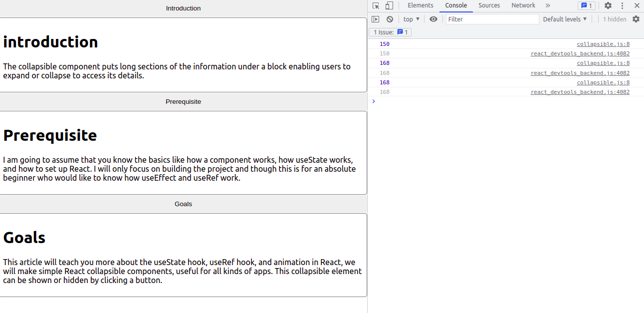Image resolution: width=644 pixels, height=313 pixels.
Task: Open the Default levels dropdown
Action: pos(565,19)
